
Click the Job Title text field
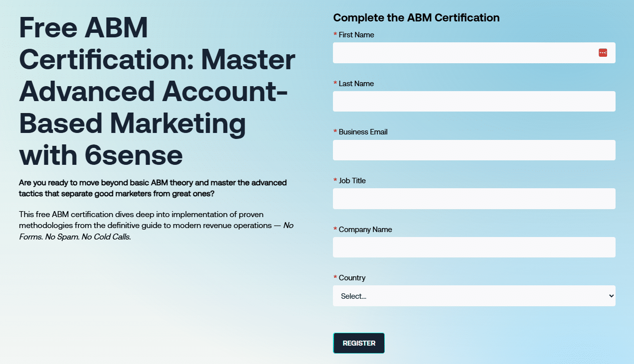tap(474, 199)
